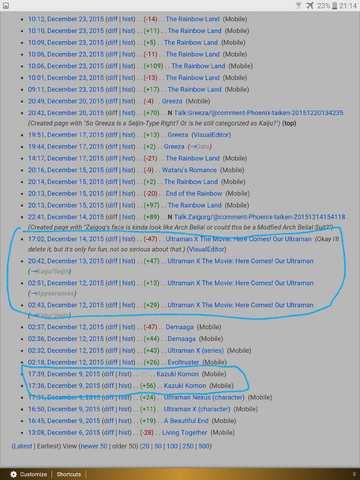Tap the airplane mode status icon
The height and width of the screenshot is (480, 360).
pyautogui.click(x=310, y=6)
